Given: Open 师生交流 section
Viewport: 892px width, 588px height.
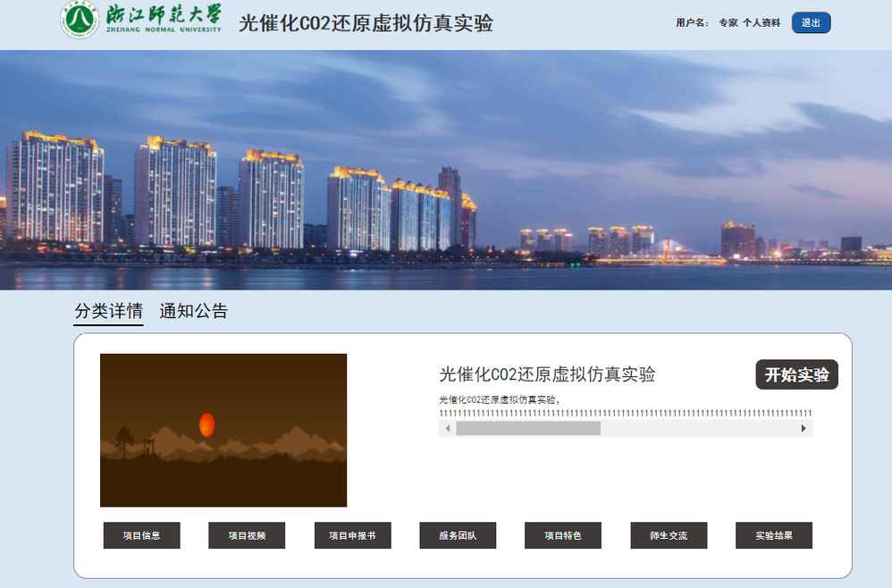Looking at the screenshot, I should tap(669, 535).
